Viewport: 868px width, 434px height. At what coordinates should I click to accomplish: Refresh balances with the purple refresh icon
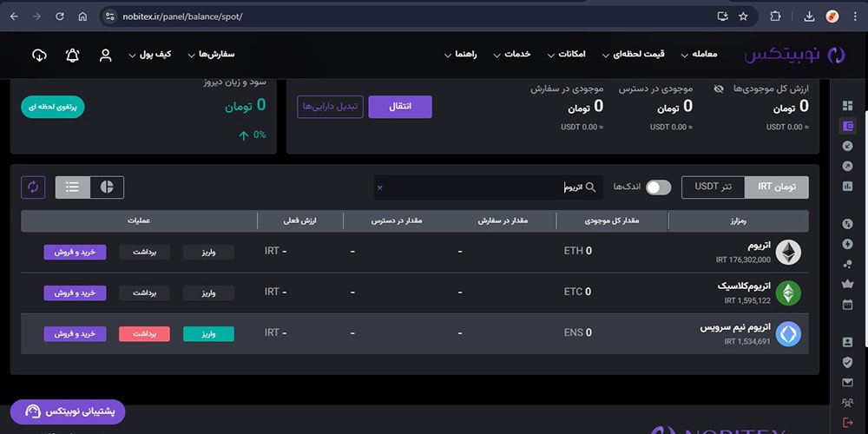click(33, 187)
